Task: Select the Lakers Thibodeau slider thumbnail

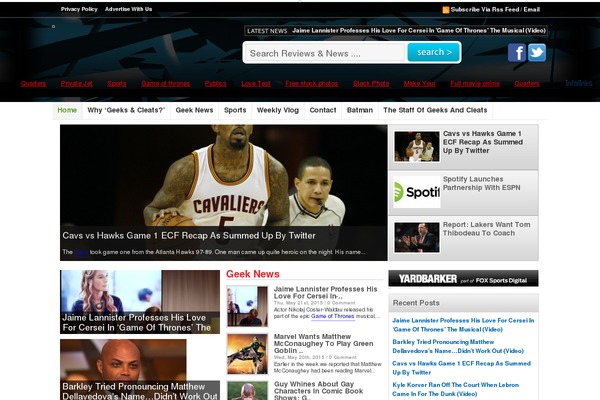Action: (417, 238)
